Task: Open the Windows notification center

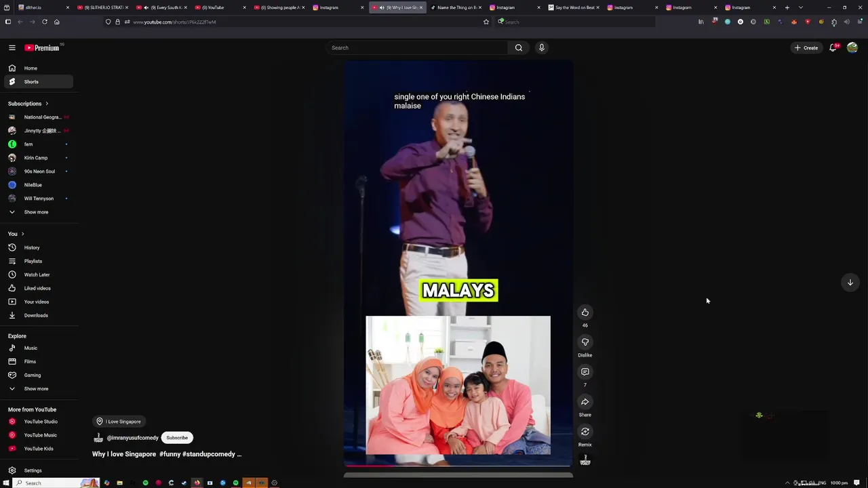Action: click(x=856, y=483)
